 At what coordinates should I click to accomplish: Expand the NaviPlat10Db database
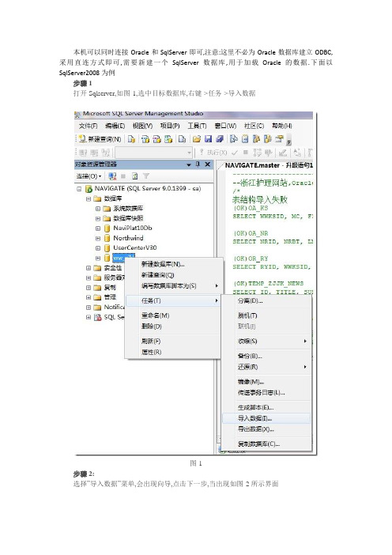click(98, 228)
